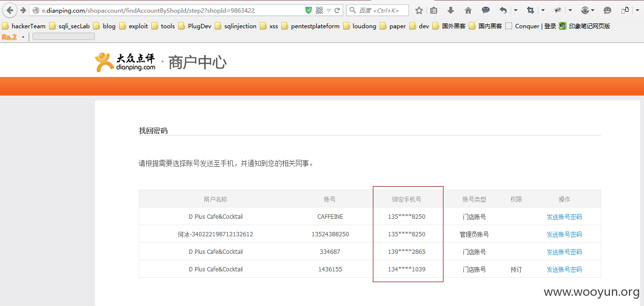Viewport: 644px width, 306px height.
Task: Click the Dianping logo
Action: pos(125,62)
